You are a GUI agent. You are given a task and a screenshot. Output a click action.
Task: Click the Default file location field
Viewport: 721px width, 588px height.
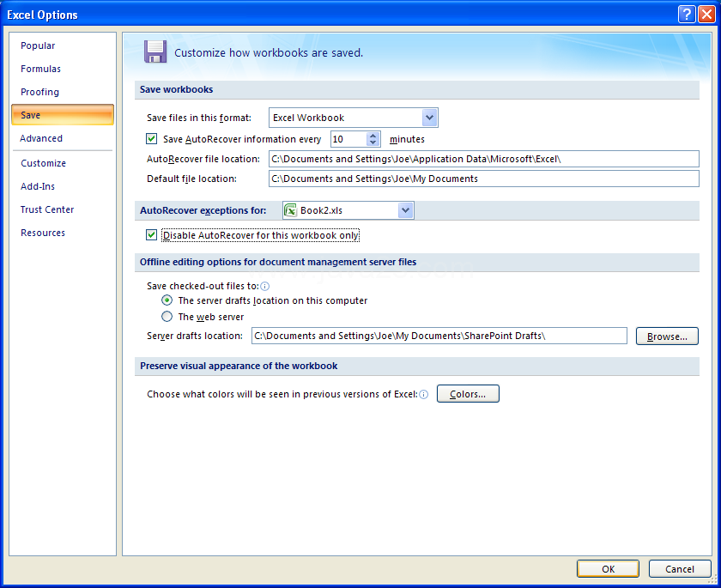point(484,179)
